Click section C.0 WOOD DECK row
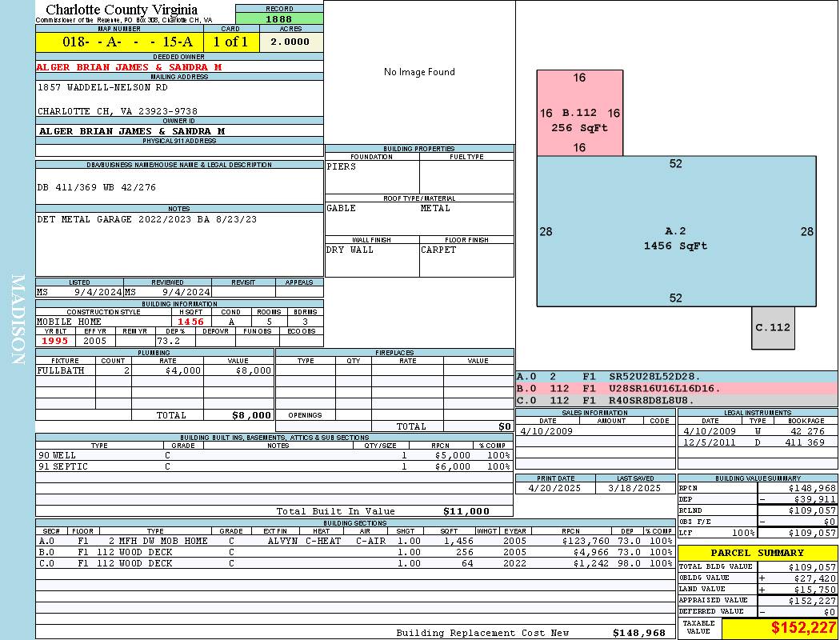 356,564
